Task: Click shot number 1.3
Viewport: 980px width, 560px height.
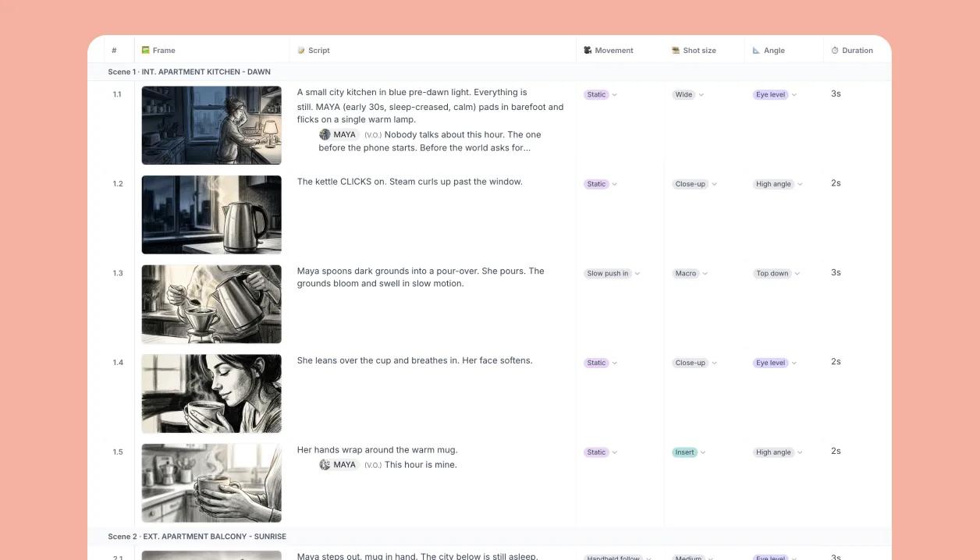Action: 118,273
